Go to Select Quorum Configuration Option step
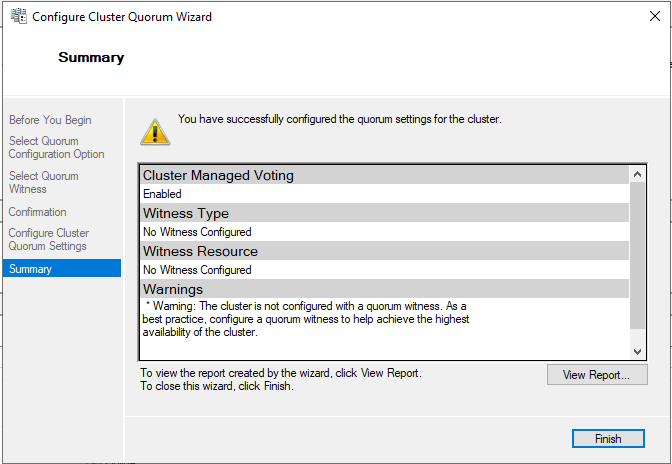Viewport: 672px width, 464px height. (56, 147)
